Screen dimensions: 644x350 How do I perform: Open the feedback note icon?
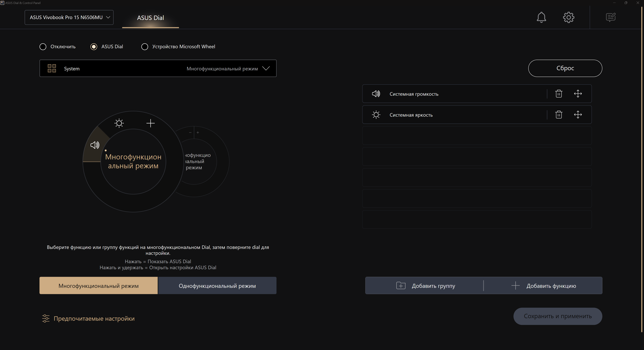tap(611, 17)
